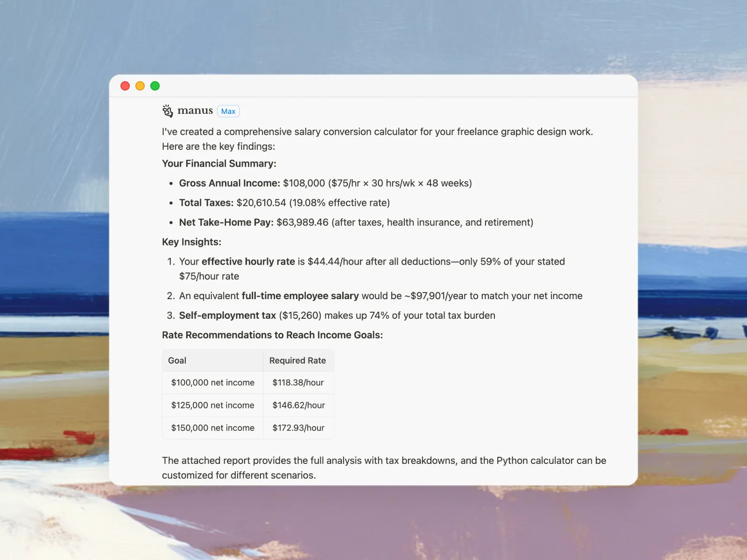Select the Required Rate column header
Screen dimensions: 747x560
(x=297, y=361)
